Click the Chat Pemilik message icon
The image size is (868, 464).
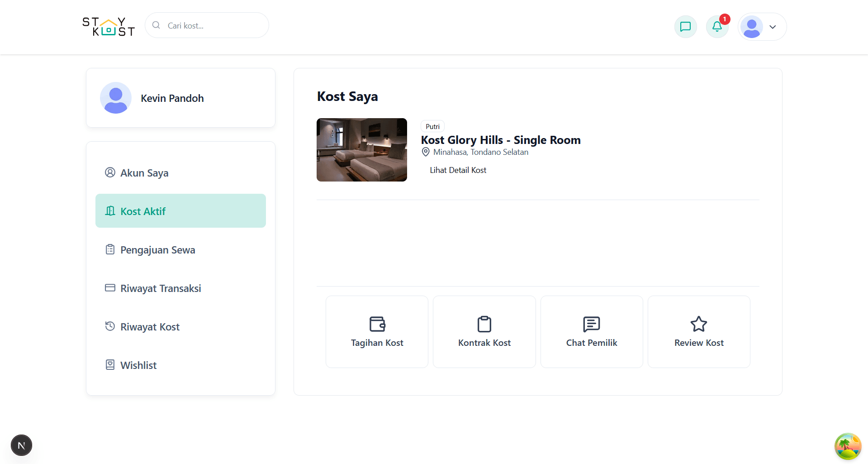[x=592, y=324]
